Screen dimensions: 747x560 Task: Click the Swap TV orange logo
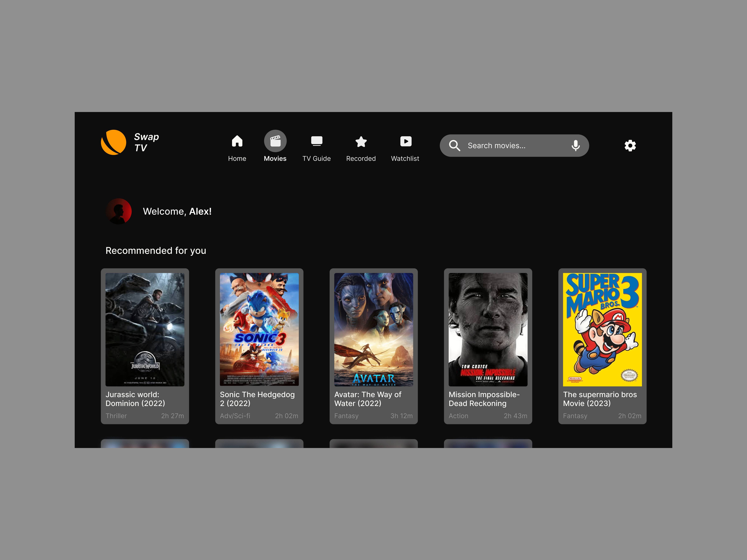click(x=113, y=142)
